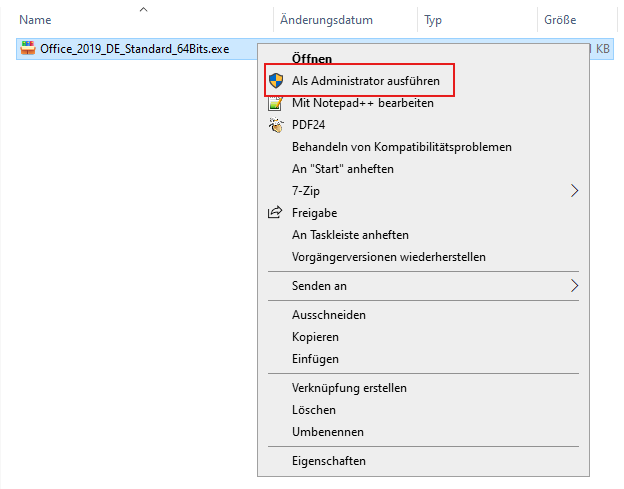This screenshot has width=624, height=489.
Task: Open Eigenschaften of the file
Action: [328, 461]
